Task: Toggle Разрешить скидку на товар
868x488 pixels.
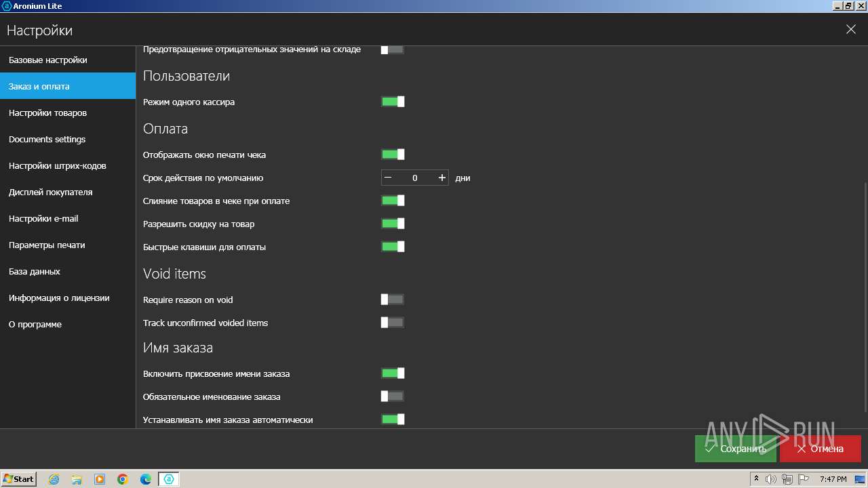Action: click(393, 224)
